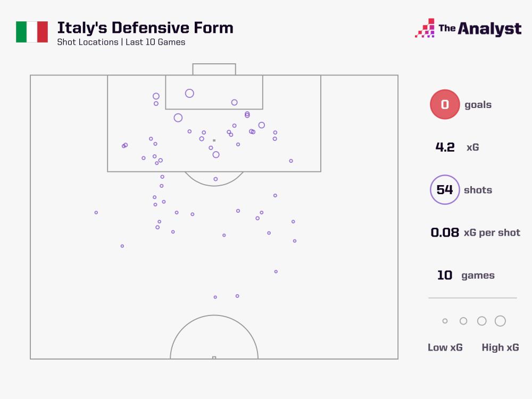
Task: Click the penalty spot marker
Action: click(214, 140)
